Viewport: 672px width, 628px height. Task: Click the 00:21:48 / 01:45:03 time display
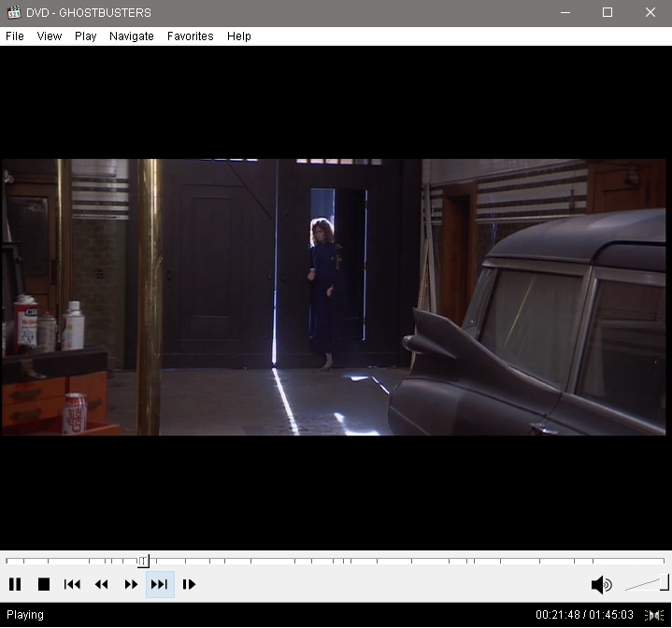pyautogui.click(x=584, y=615)
